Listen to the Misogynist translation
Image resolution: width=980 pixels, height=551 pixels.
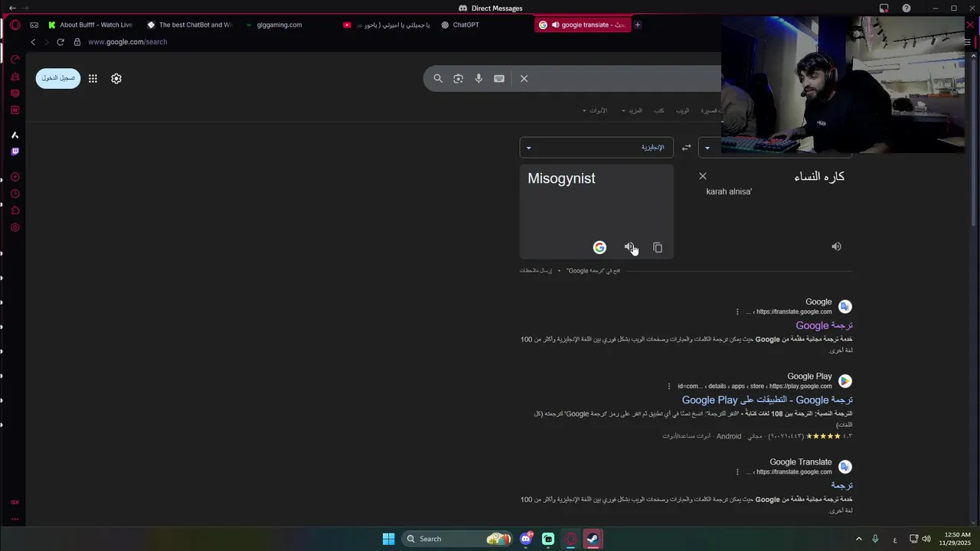pos(629,247)
